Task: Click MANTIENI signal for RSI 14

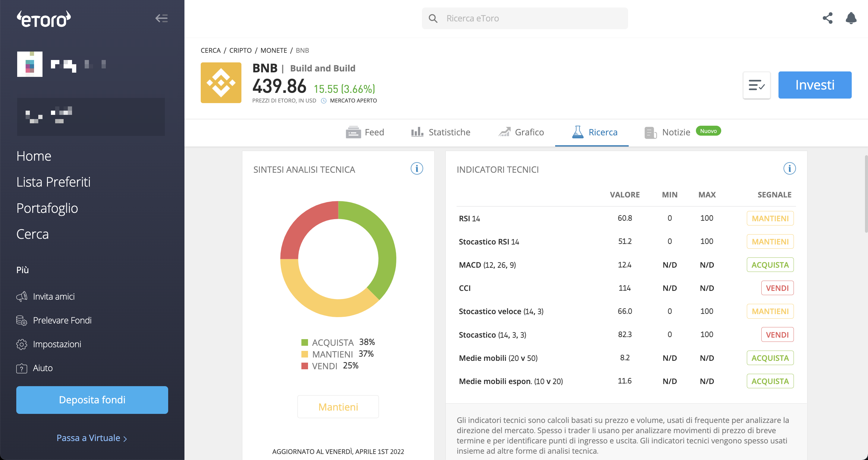Action: click(770, 218)
